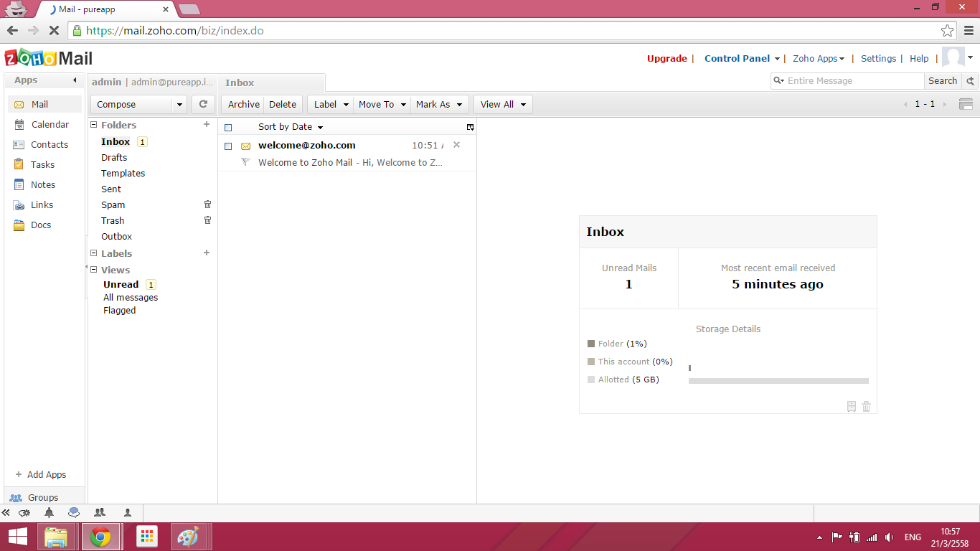Add a new label with the plus icon
980x551 pixels.
(207, 253)
